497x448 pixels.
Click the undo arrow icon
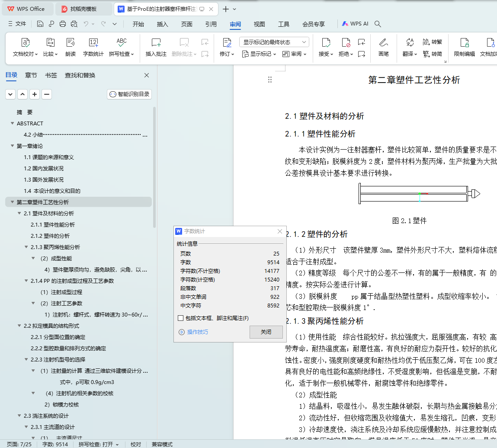click(x=86, y=24)
